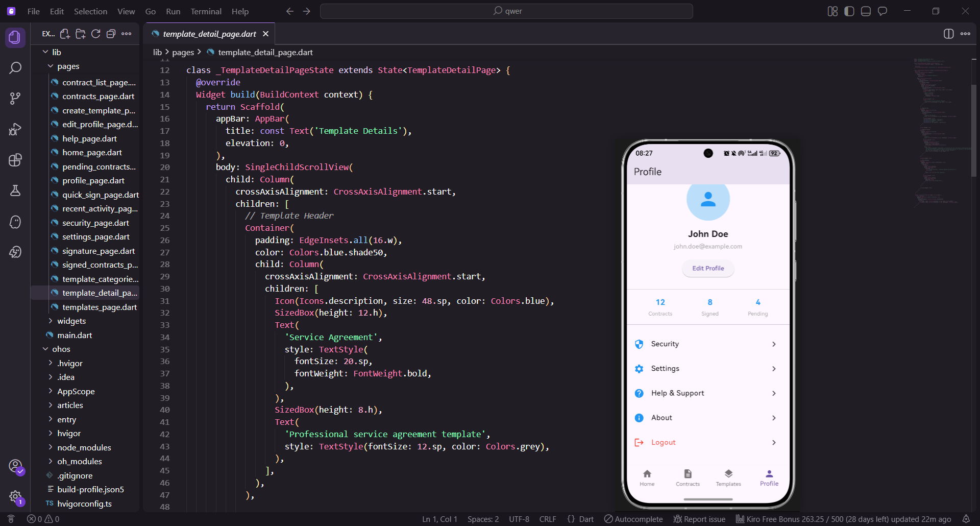Screen dimensions: 980x526
Task: Open Explorer more actions menu
Action: [x=127, y=34]
